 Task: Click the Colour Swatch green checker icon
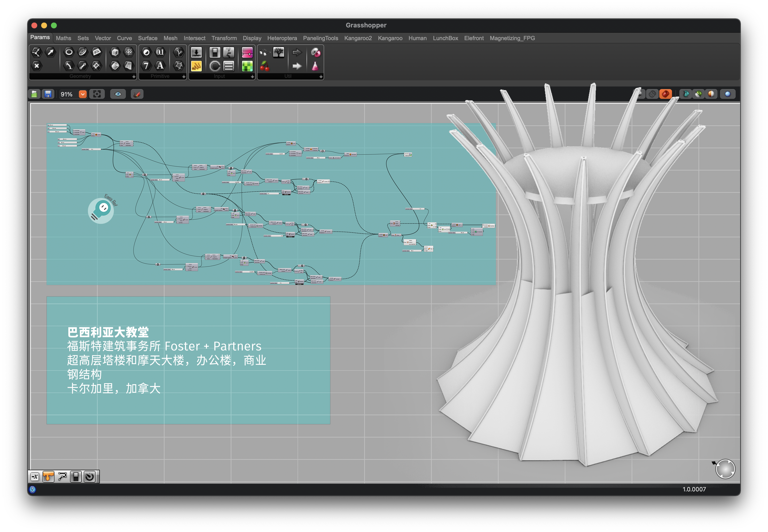tap(247, 66)
